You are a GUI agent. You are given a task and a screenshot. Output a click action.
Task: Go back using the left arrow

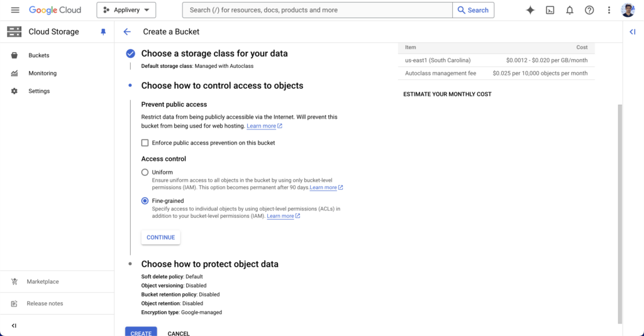click(127, 31)
